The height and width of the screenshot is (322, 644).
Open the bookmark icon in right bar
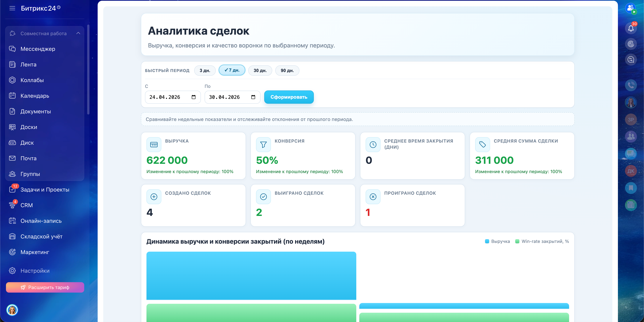[x=631, y=188]
